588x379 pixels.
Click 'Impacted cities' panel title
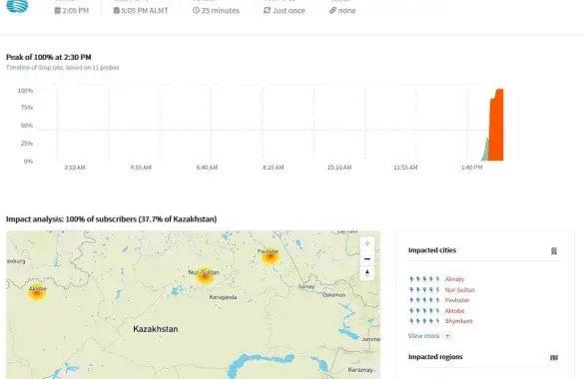pyautogui.click(x=432, y=250)
